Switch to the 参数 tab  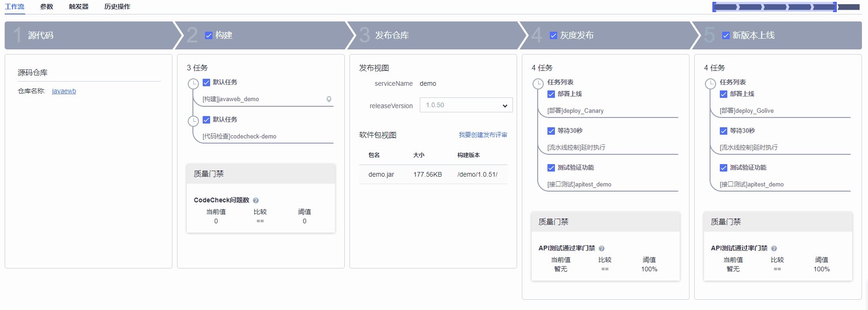[47, 7]
